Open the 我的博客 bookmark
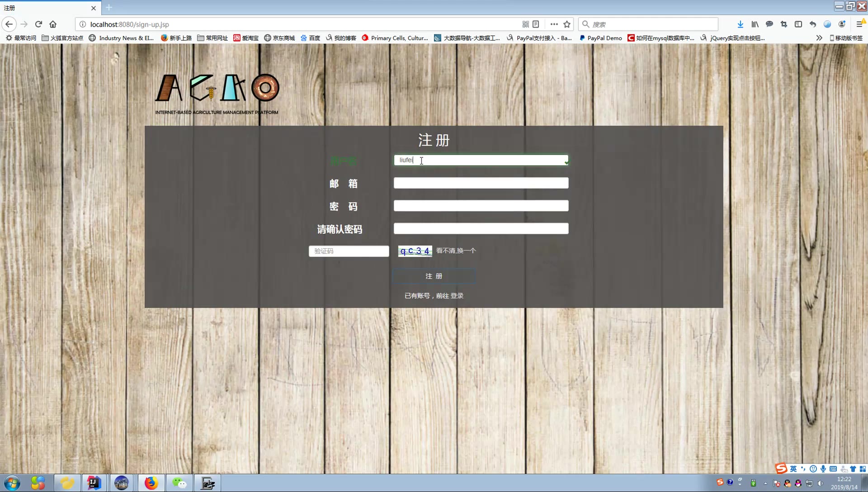Viewport: 868px width, 492px height. pyautogui.click(x=341, y=38)
